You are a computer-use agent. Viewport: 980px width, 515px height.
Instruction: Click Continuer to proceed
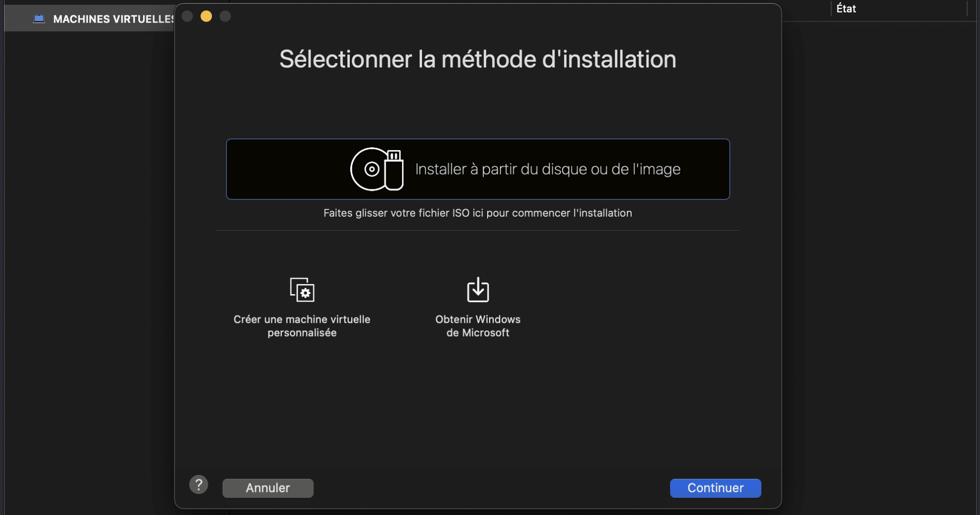pyautogui.click(x=714, y=488)
